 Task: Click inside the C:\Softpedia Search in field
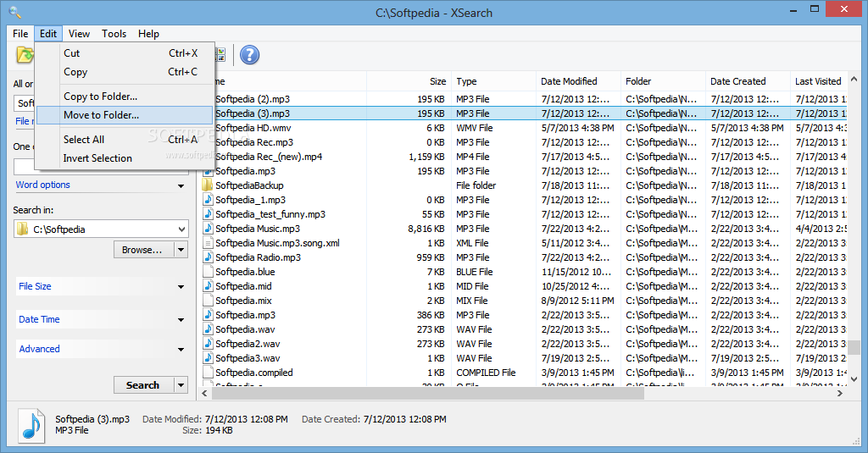pos(103,229)
